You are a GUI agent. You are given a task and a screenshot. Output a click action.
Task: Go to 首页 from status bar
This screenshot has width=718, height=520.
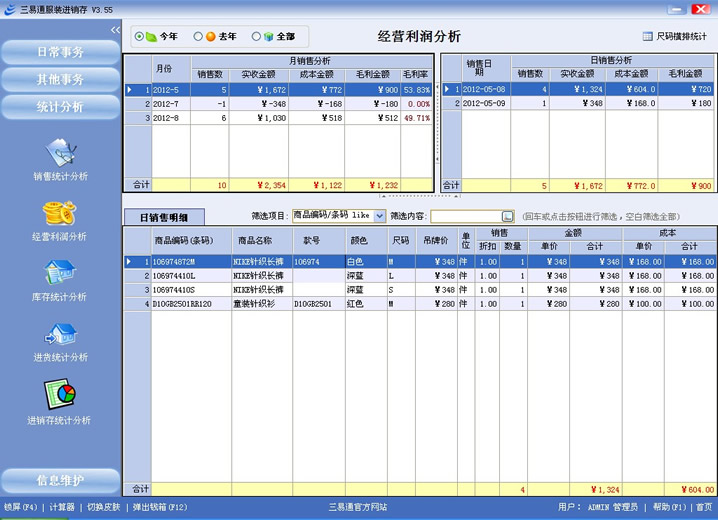704,507
